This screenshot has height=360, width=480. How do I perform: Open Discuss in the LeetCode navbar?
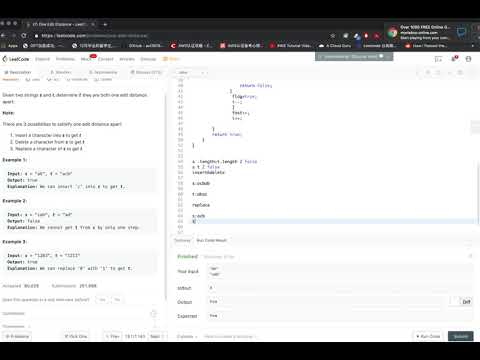tap(148, 59)
